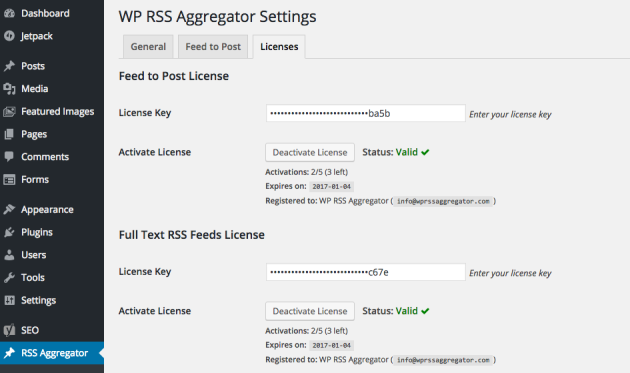The image size is (630, 373).
Task: Click the Users person icon
Action: [x=9, y=255]
